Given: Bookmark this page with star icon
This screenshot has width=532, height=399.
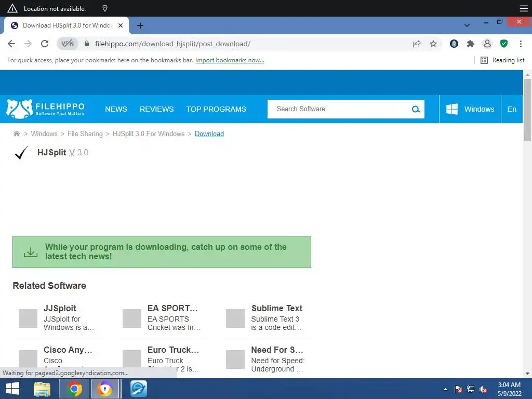Looking at the screenshot, I should (433, 44).
